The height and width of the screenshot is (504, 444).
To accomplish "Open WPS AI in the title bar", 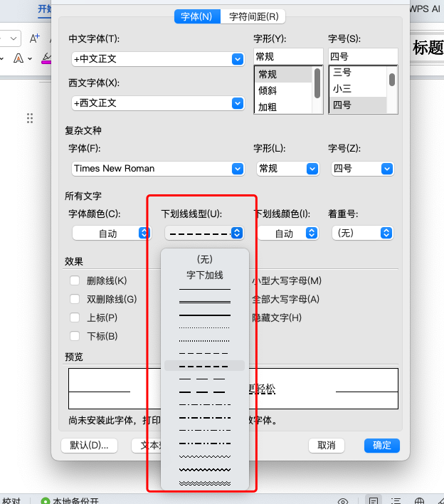I will pos(425,9).
